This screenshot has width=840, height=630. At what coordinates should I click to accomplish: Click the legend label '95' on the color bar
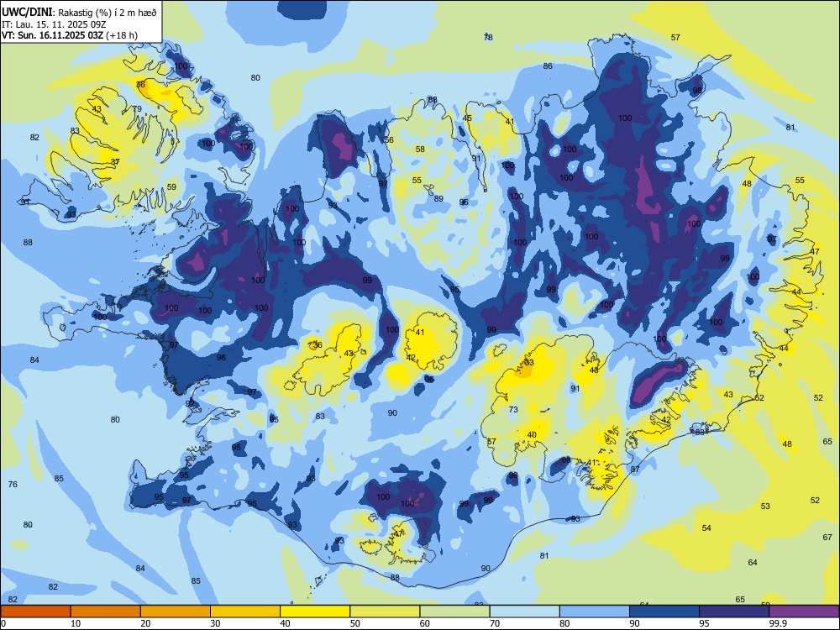click(705, 623)
